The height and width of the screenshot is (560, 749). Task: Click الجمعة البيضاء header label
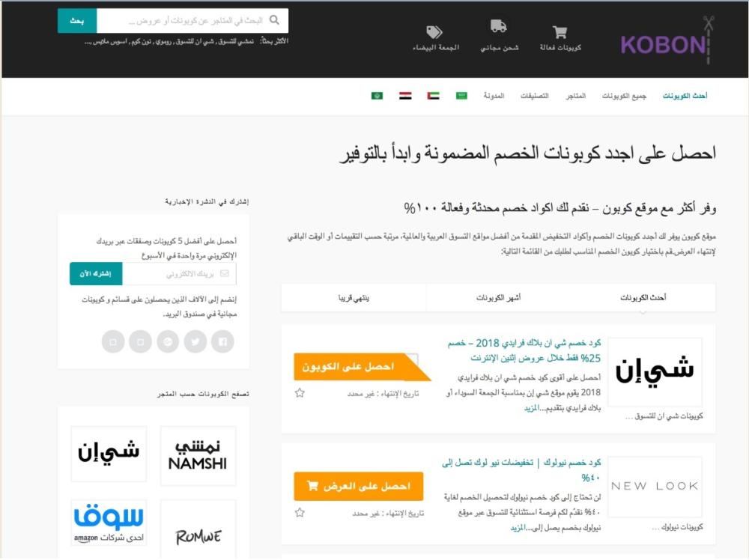pos(436,47)
